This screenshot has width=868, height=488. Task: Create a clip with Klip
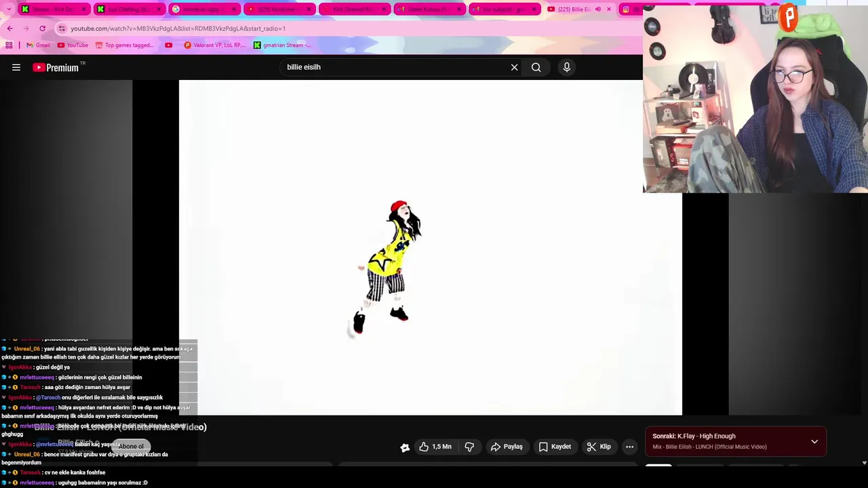[599, 447]
